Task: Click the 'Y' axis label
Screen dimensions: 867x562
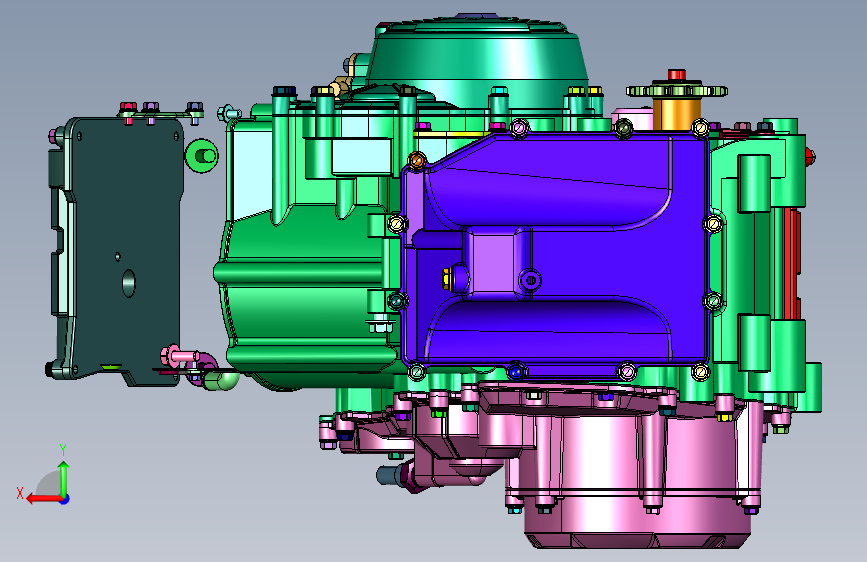Action: pyautogui.click(x=63, y=450)
